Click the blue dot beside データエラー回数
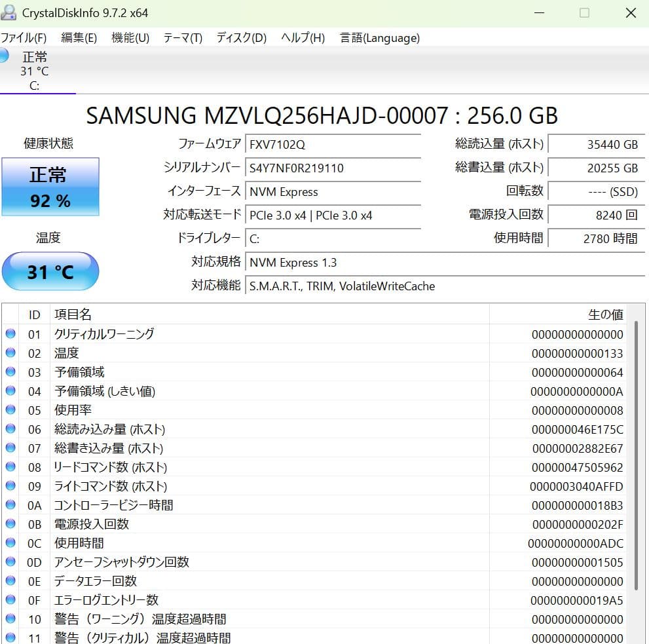Screen dimensions: 649x644 (x=10, y=581)
